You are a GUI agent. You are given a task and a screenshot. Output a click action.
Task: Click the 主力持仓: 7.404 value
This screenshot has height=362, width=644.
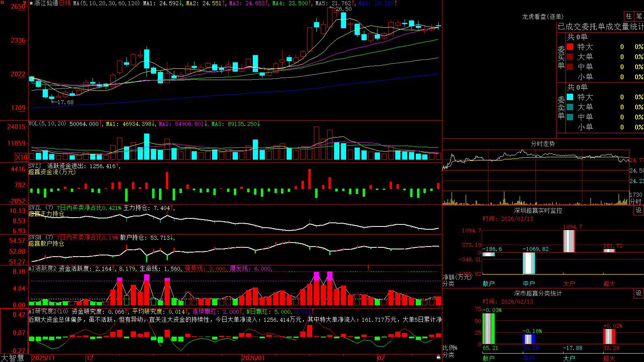pos(148,208)
